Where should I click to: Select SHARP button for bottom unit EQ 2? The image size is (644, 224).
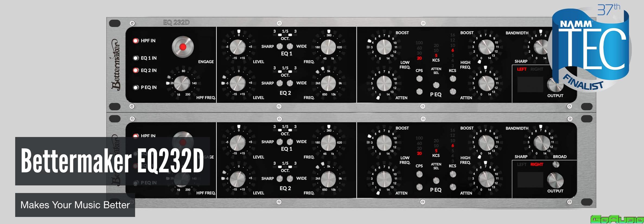(x=279, y=179)
